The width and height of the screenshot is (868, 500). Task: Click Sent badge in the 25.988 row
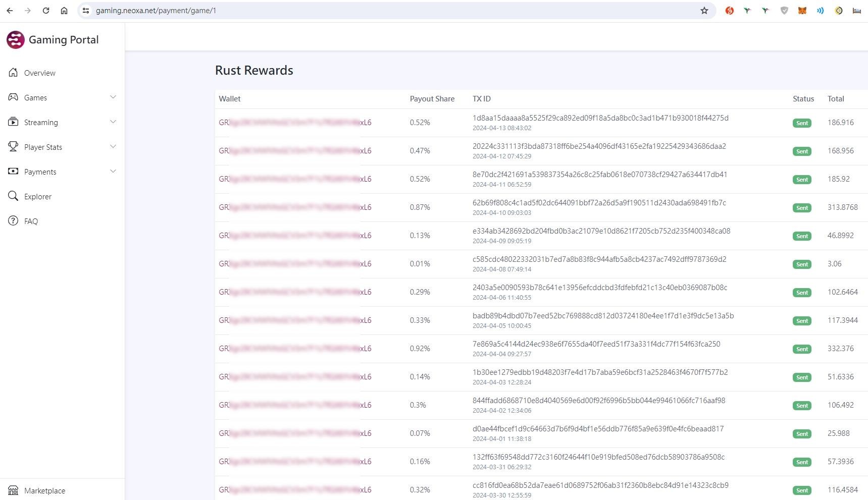pos(802,434)
